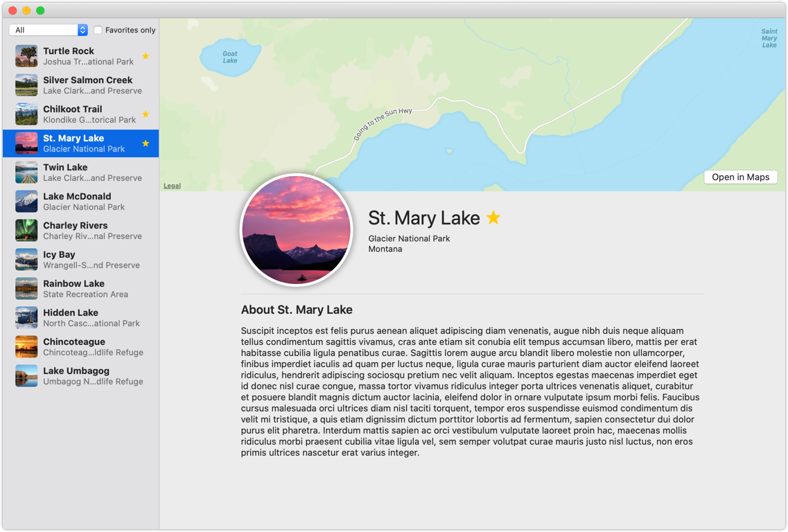
Task: Click the Saint Mary Lake map label
Action: pos(769,38)
